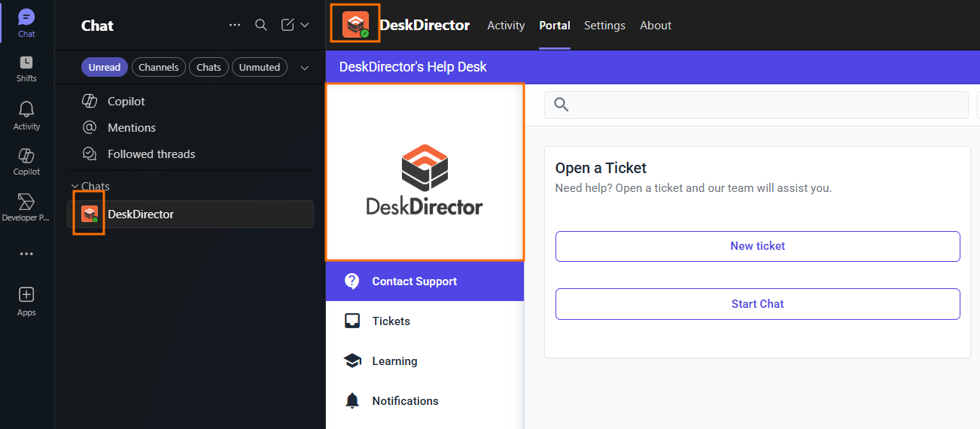Viewport: 980px width, 429px height.
Task: Click DeskDirector's Help Desk banner text
Action: (413, 67)
